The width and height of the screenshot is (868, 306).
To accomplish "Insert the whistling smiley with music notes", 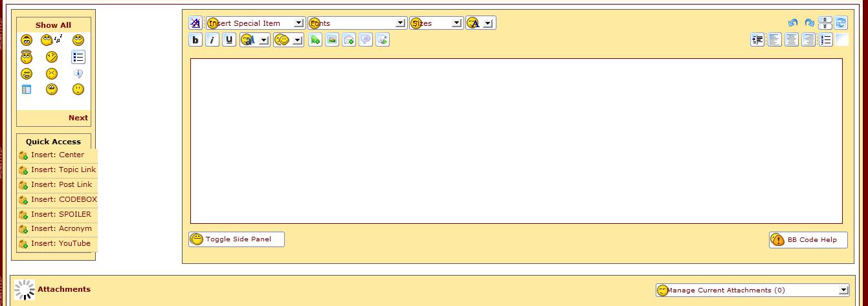I will [52, 40].
